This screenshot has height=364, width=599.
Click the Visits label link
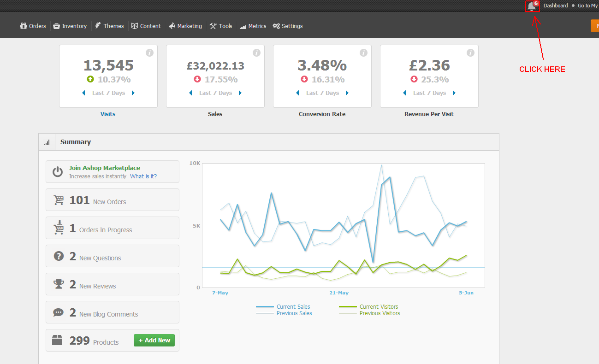click(108, 114)
